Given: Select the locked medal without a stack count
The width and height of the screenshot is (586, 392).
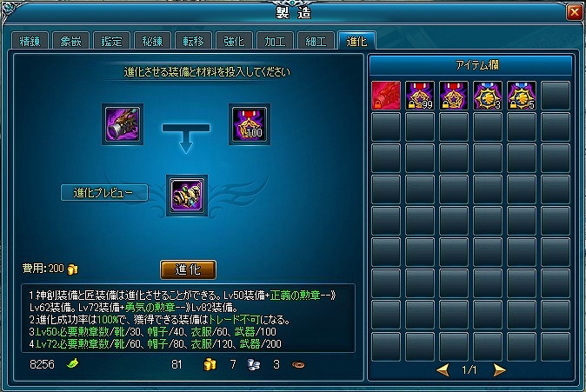Looking at the screenshot, I should tap(454, 96).
